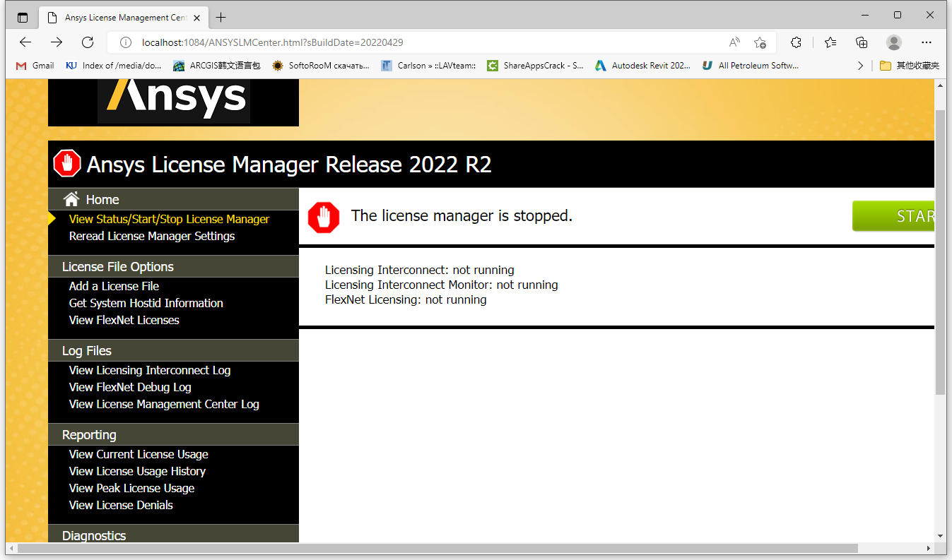This screenshot has width=952, height=560.
Task: Open the ARCGIS bookmark
Action: [x=217, y=66]
